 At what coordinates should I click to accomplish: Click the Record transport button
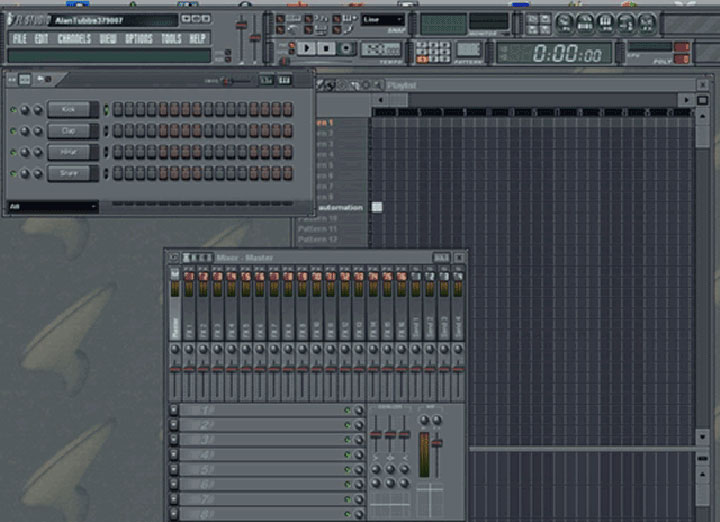pos(347,48)
